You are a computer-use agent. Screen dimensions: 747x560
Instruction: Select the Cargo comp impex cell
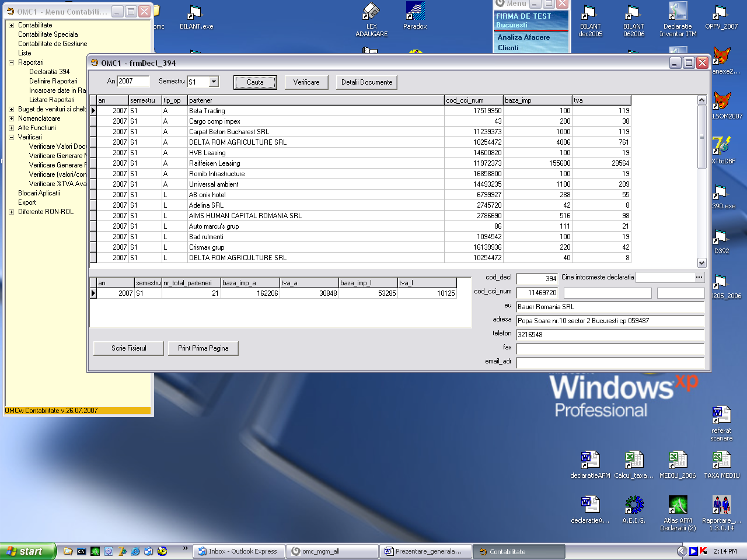tap(315, 121)
